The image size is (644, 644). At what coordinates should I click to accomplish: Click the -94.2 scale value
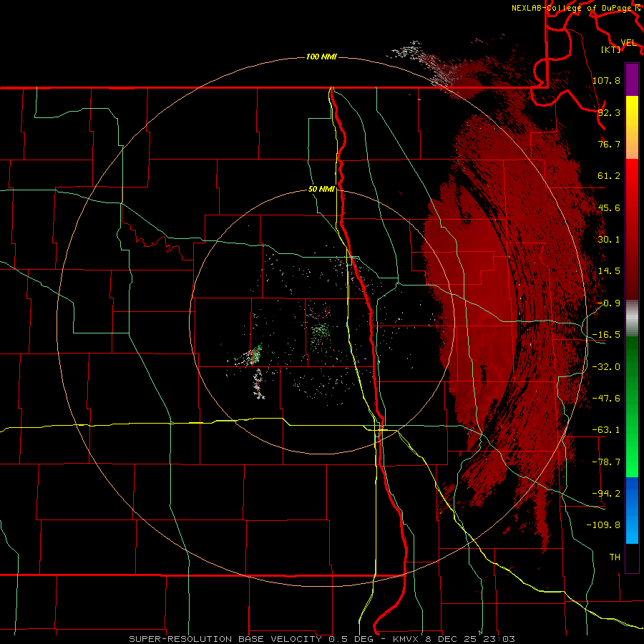coord(606,493)
